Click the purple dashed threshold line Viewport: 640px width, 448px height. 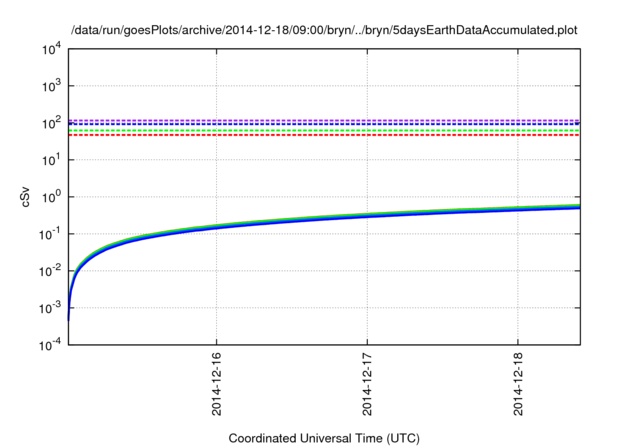coord(324,120)
